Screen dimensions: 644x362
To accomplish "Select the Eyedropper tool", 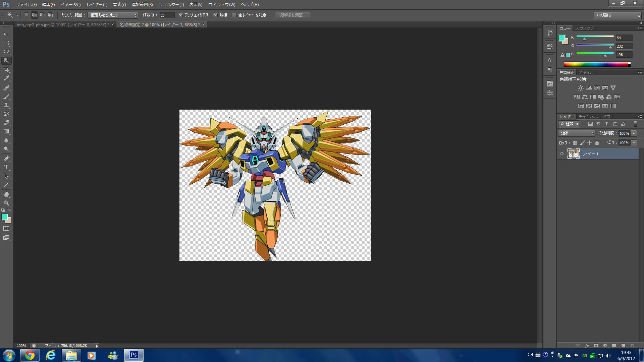I will click(6, 78).
